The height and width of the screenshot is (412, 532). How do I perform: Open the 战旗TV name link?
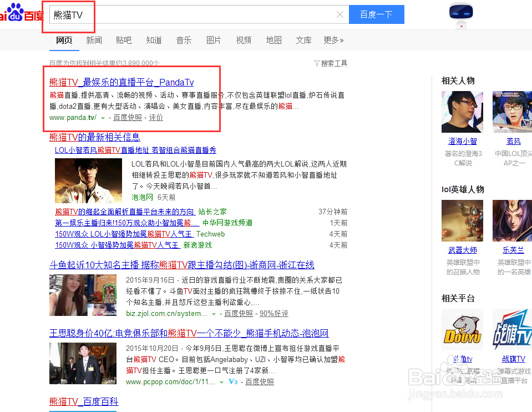point(513,359)
